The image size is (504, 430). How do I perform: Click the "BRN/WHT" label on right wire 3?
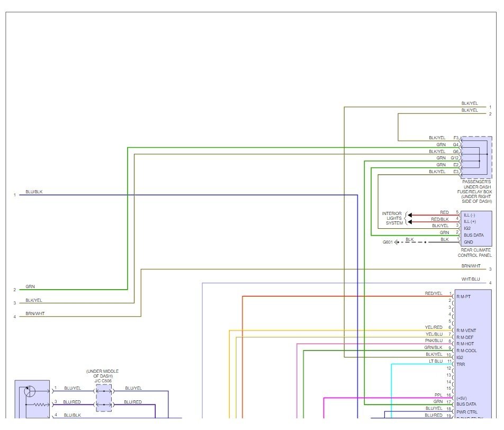pyautogui.click(x=471, y=266)
